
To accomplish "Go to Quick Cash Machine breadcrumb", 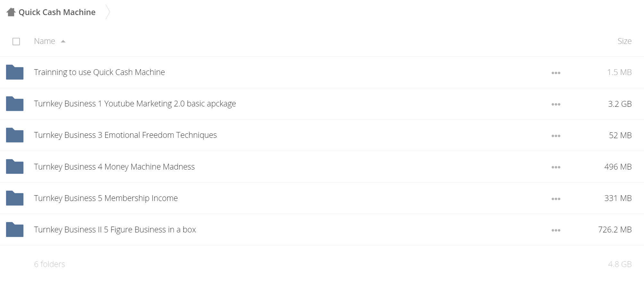I will pos(57,12).
